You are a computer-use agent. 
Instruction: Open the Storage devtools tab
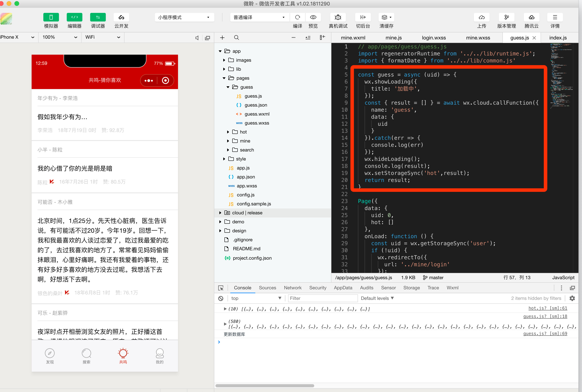[x=411, y=288]
